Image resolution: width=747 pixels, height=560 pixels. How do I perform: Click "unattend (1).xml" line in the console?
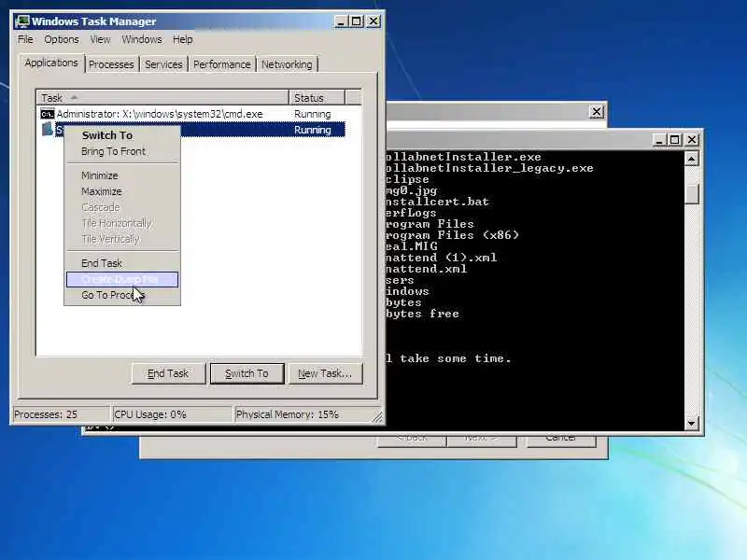441,258
